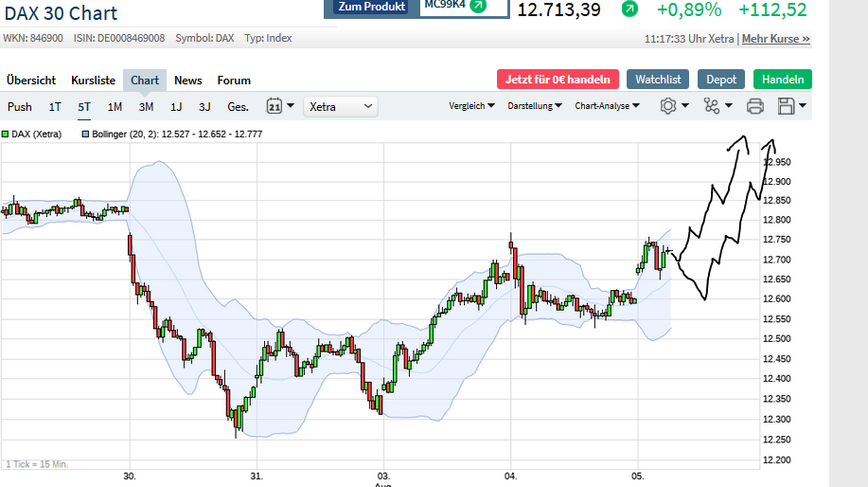Select the 3M time range
868x487 pixels.
point(146,106)
